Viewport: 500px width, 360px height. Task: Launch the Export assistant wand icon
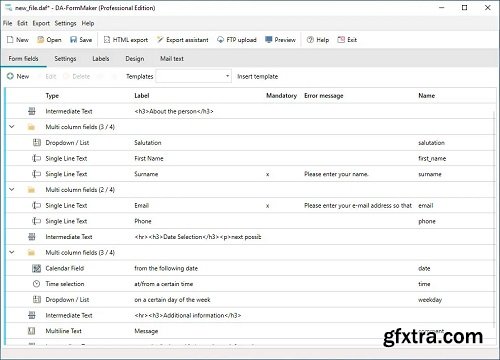pos(160,40)
